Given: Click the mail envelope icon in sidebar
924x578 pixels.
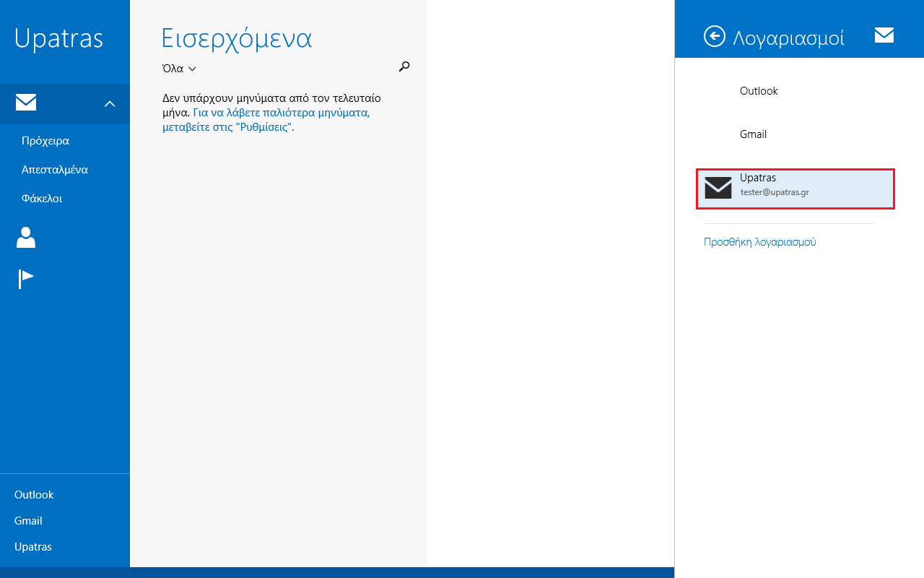Looking at the screenshot, I should [26, 103].
